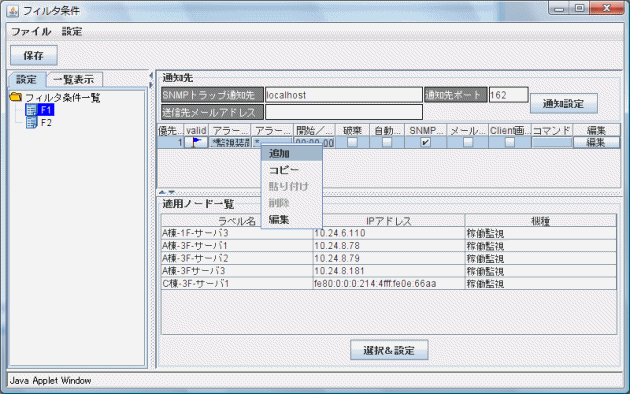Click the フィルタ条件一覧 folder icon
Image resolution: width=630 pixels, height=394 pixels.
(16, 97)
